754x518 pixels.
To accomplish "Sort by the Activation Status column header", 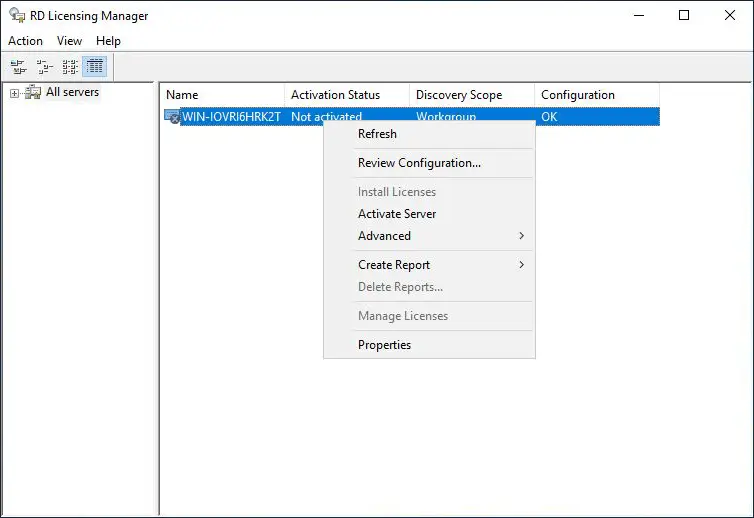I will click(347, 95).
